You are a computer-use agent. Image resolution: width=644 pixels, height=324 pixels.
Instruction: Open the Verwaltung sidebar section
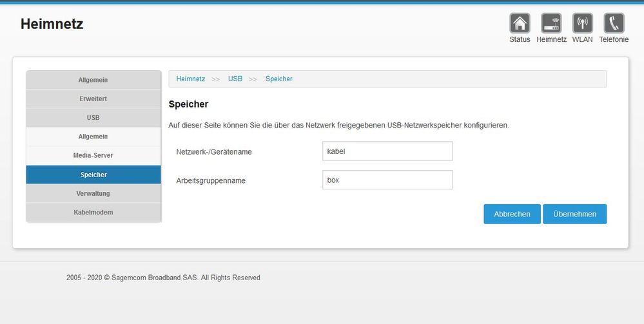(x=93, y=193)
